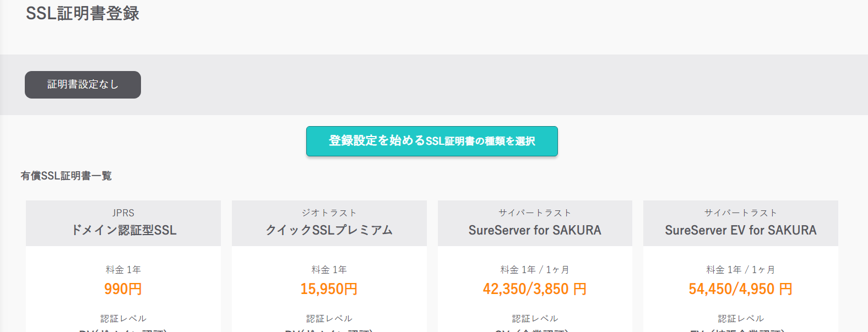The image size is (868, 332).
Task: Click the ジオトラスト provider label
Action: coord(329,213)
